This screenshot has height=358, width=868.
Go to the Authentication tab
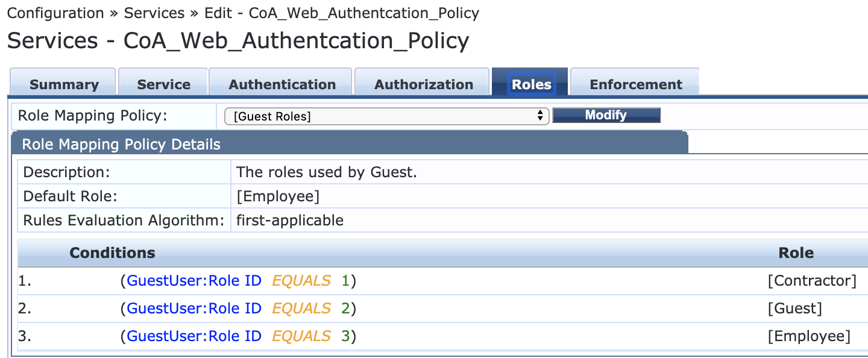point(282,84)
